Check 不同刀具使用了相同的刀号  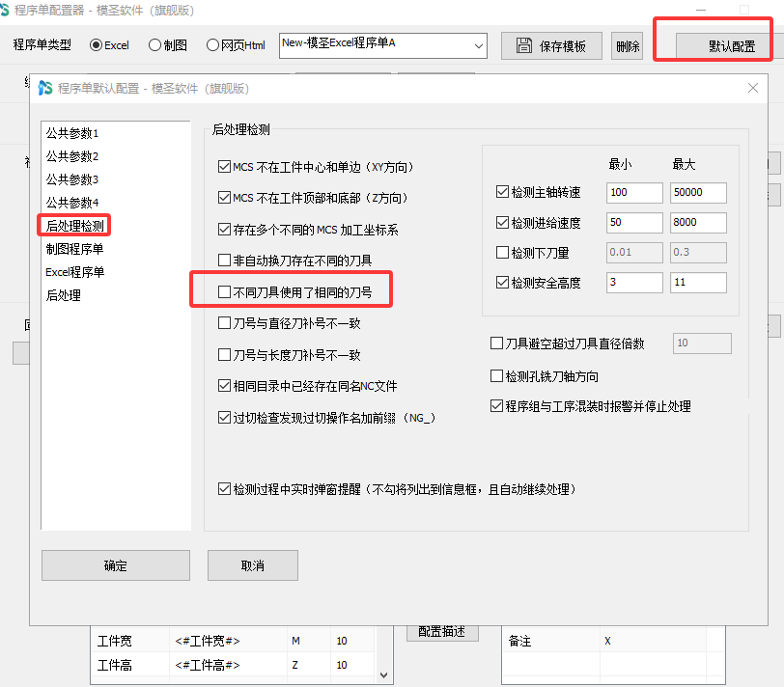click(224, 291)
